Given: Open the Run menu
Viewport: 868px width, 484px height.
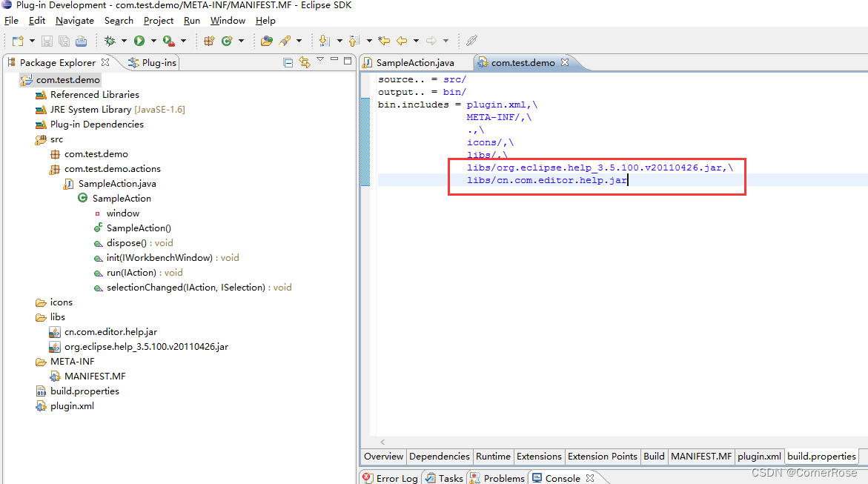Looking at the screenshot, I should click(x=191, y=21).
